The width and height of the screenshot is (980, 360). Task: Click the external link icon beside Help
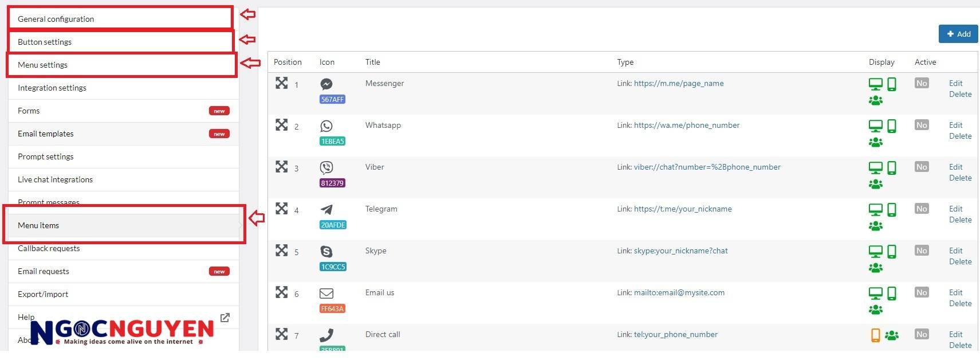tap(225, 318)
